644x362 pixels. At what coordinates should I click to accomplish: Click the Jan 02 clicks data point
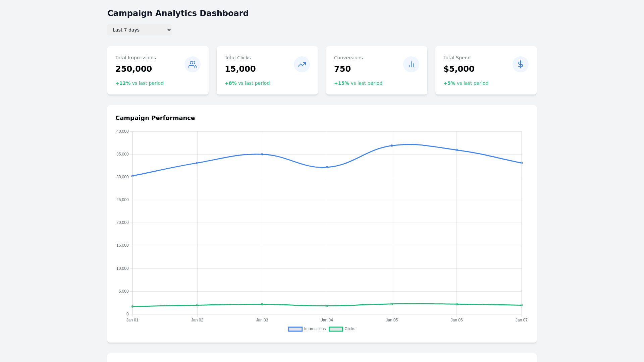197,305
